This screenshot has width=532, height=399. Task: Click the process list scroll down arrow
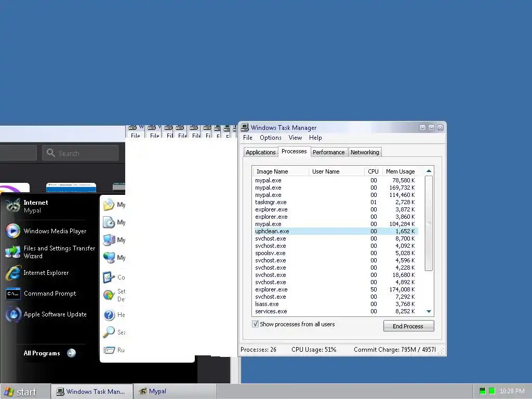click(x=429, y=311)
